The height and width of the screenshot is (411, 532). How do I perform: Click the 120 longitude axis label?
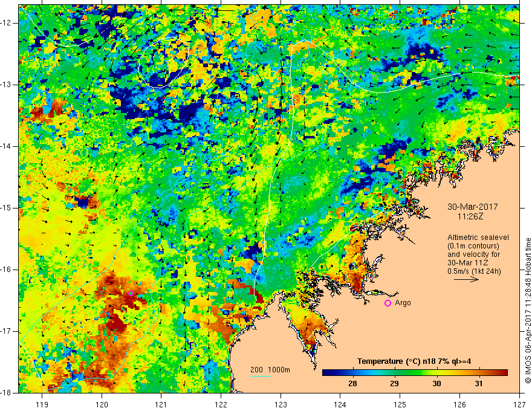tap(102, 404)
